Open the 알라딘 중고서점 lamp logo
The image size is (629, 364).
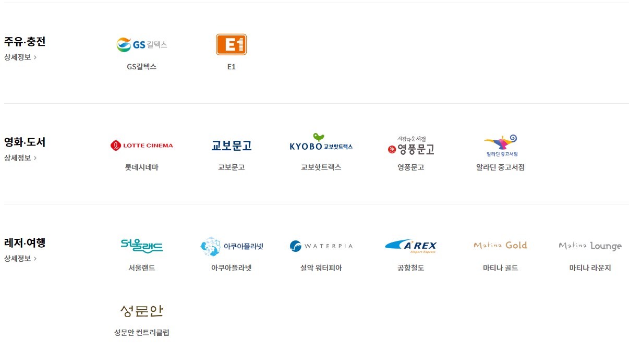(x=501, y=145)
